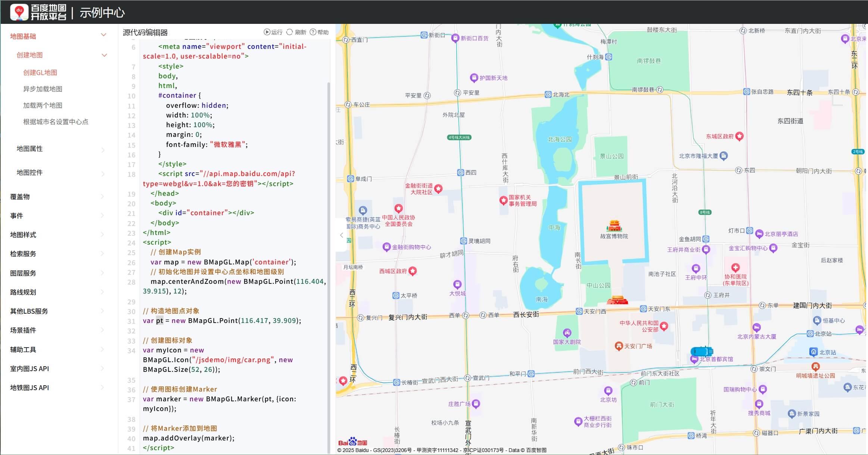868x455 pixels.
Task: Click the 4号线大兴线 line badge
Action: point(459,137)
